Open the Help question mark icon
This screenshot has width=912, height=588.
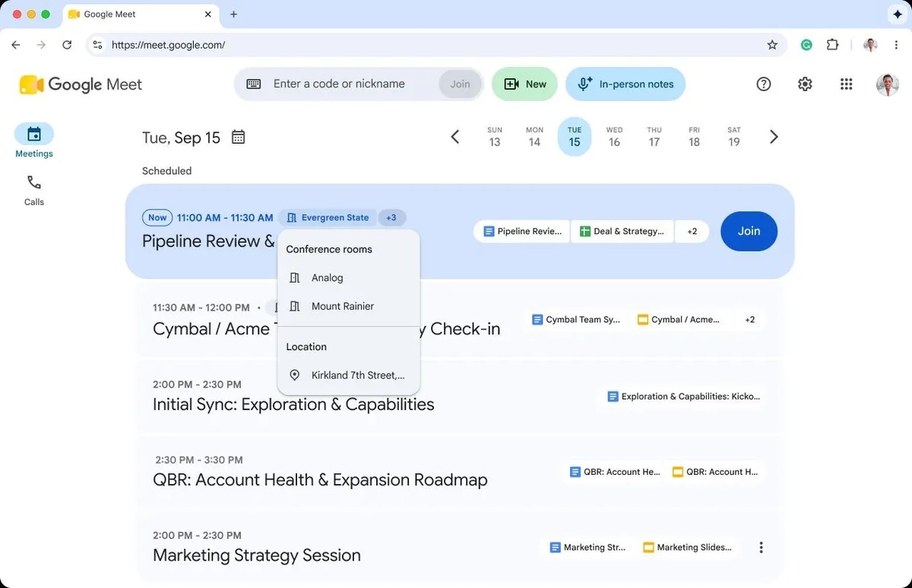(764, 84)
